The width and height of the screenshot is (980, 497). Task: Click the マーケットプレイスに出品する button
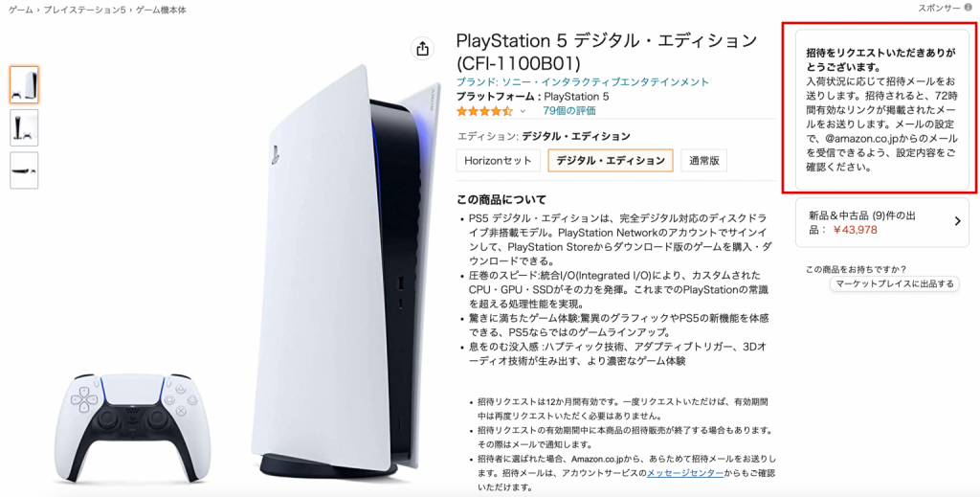[x=895, y=283]
